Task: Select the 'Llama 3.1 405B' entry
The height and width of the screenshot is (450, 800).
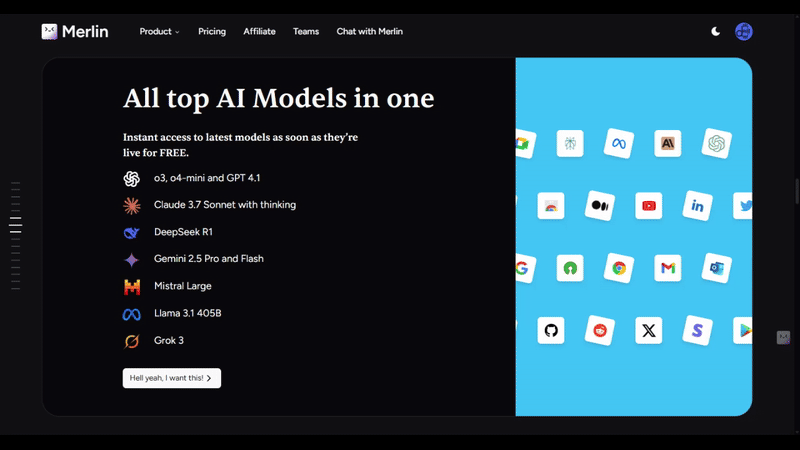Action: (x=188, y=313)
